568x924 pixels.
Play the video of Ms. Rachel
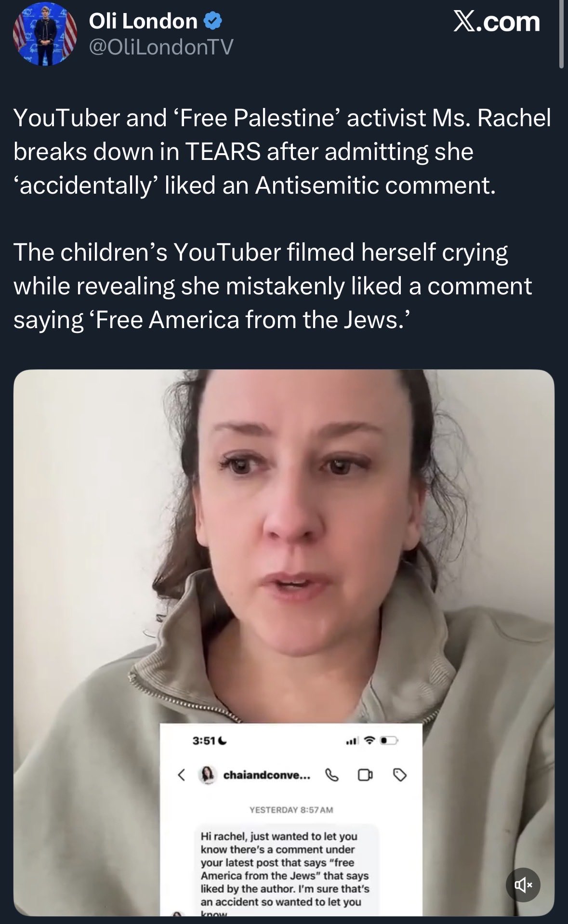pos(284,554)
